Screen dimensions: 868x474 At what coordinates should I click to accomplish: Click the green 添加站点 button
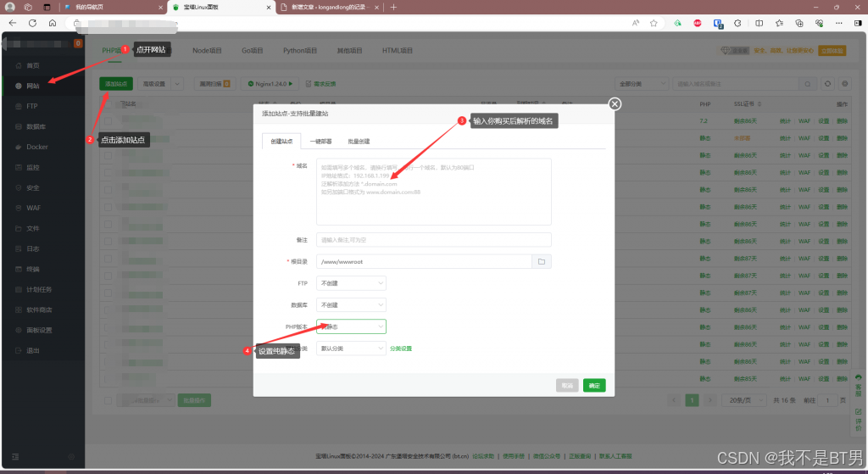(x=116, y=84)
